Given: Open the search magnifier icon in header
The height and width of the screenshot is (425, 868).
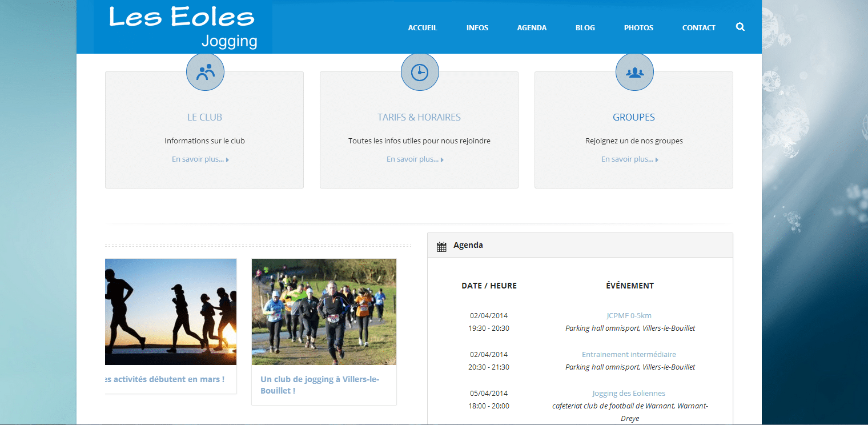Looking at the screenshot, I should click(x=740, y=27).
